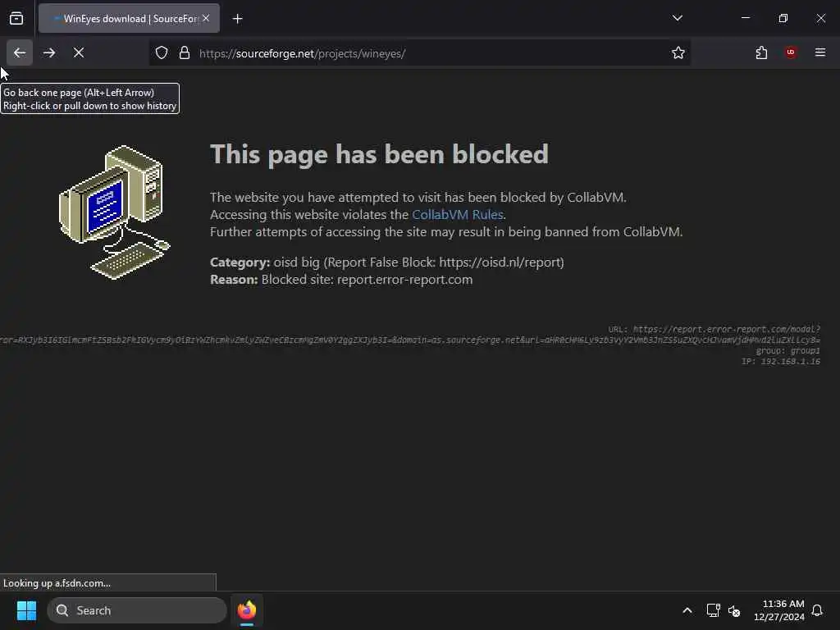Open the muted volume tray icon
The image size is (840, 630).
click(x=734, y=610)
